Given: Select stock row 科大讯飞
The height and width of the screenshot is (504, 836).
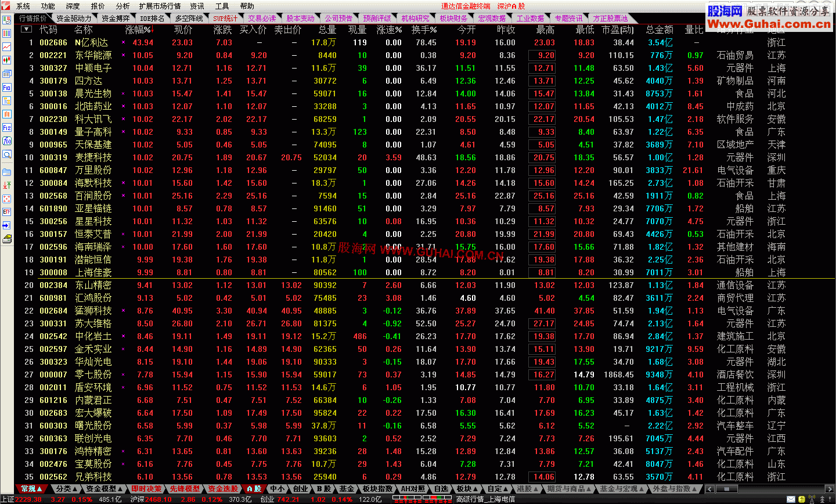Looking at the screenshot, I should pos(424,119).
